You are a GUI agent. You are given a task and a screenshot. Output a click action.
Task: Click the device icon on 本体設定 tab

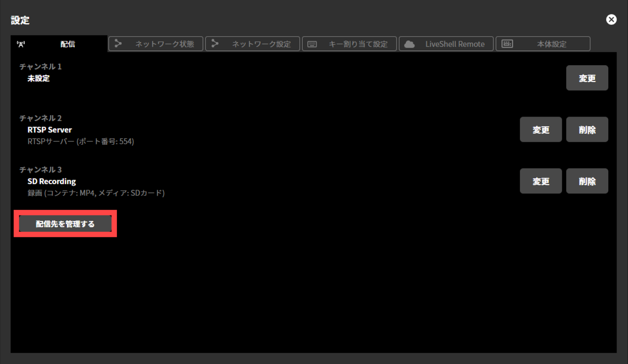(x=508, y=44)
